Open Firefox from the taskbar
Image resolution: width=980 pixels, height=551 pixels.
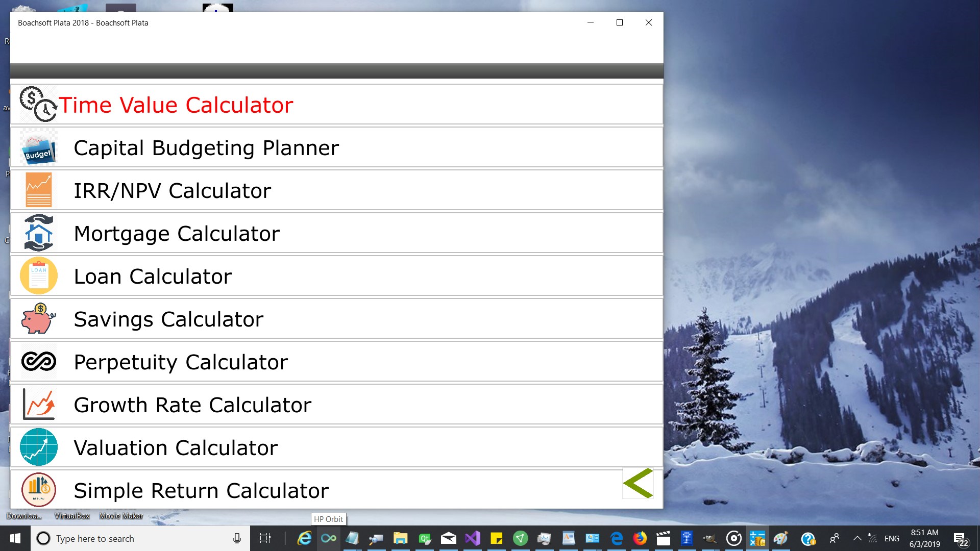coord(640,538)
